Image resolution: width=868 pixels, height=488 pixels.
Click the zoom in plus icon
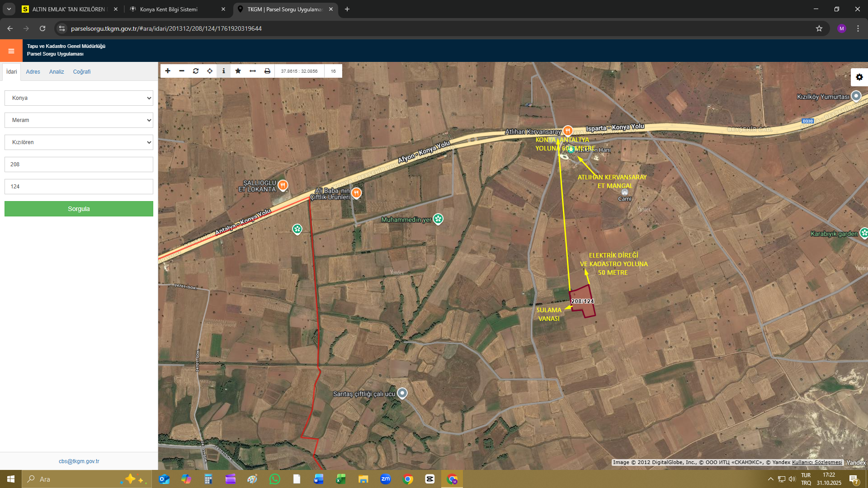tap(168, 71)
